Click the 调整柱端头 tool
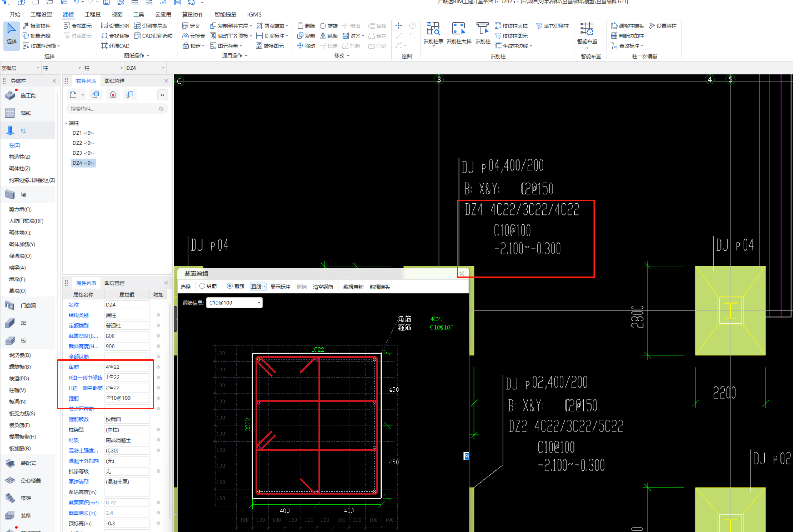The height and width of the screenshot is (532, 793). (x=627, y=26)
